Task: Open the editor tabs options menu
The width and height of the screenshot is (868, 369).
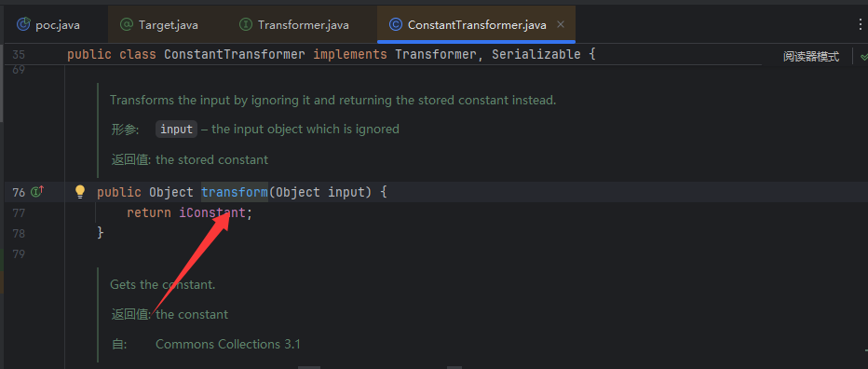Action: point(861,25)
